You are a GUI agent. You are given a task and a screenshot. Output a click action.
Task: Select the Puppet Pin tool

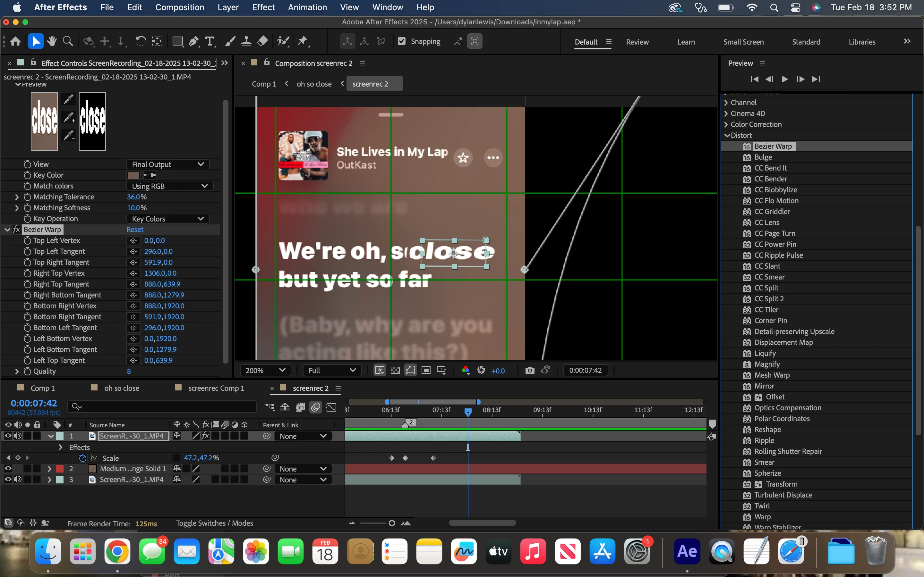303,41
